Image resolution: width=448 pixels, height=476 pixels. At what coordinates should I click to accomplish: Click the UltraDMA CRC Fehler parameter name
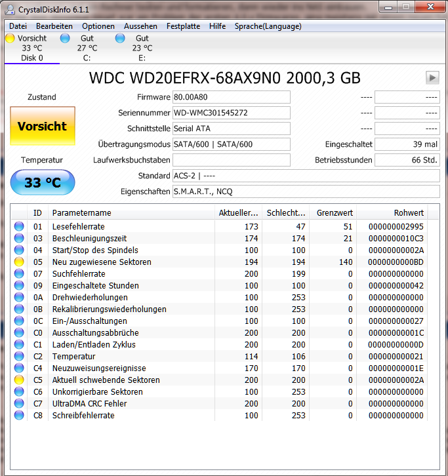click(x=90, y=404)
